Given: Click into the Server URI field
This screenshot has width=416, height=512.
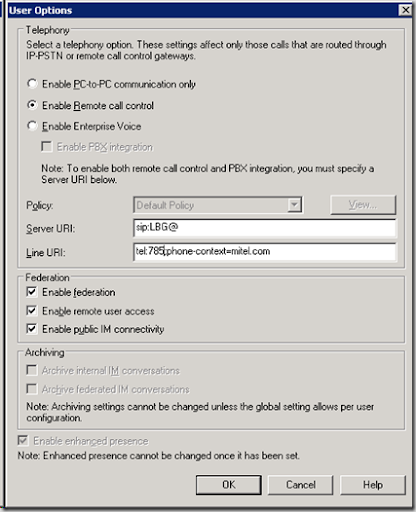Looking at the screenshot, I should (265, 228).
